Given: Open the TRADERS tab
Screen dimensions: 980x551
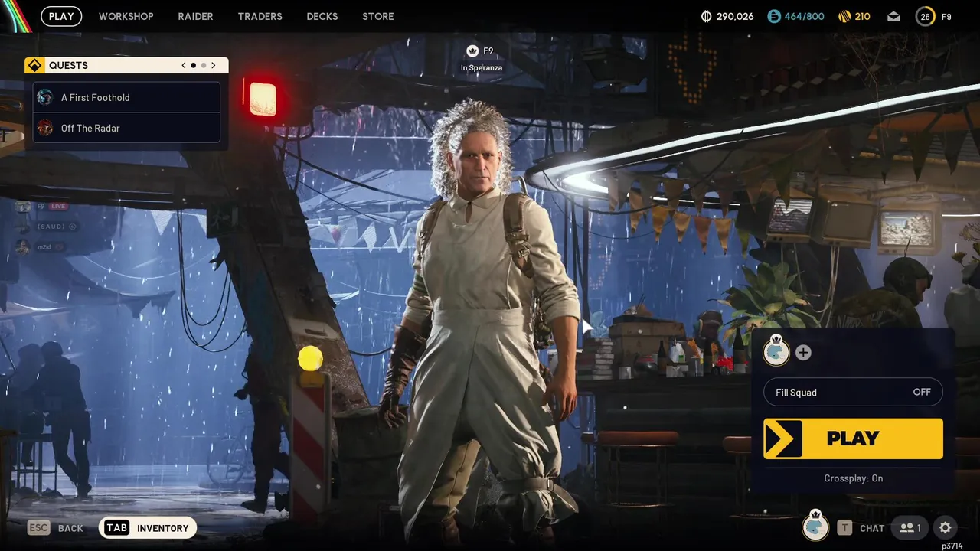Looking at the screenshot, I should (260, 16).
